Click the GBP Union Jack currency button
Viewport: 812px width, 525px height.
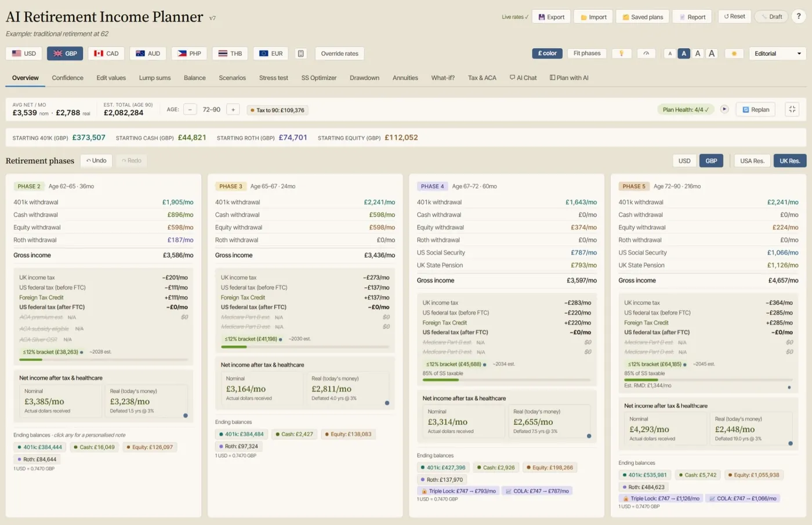coord(65,53)
